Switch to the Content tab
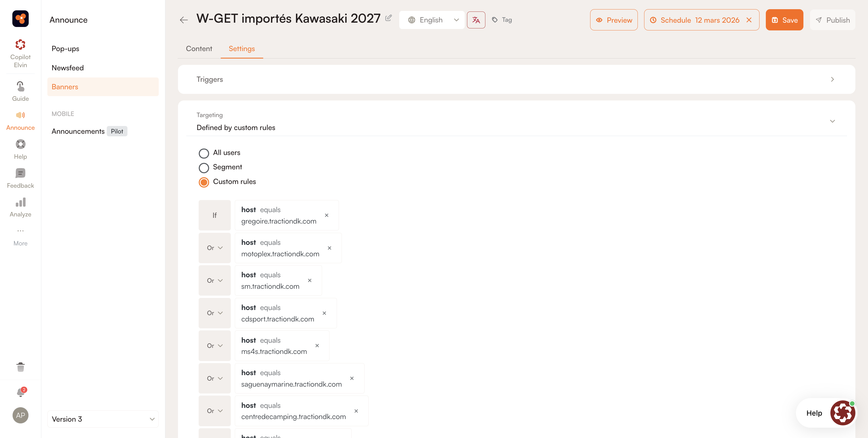868x438 pixels. [199, 49]
